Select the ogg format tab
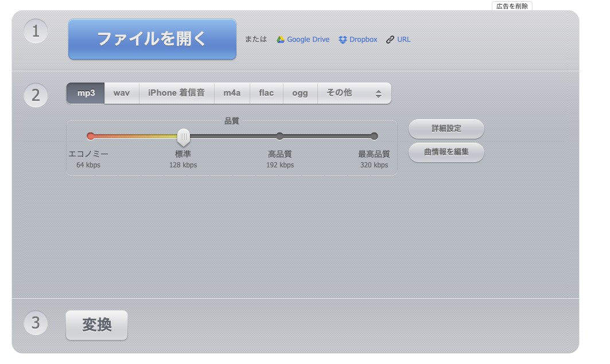 point(300,93)
